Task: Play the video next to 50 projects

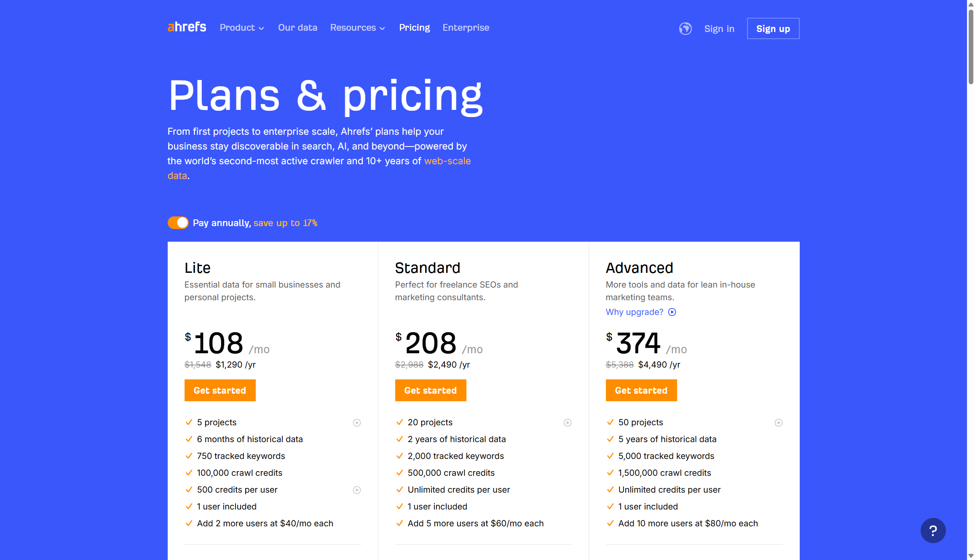Action: tap(778, 423)
